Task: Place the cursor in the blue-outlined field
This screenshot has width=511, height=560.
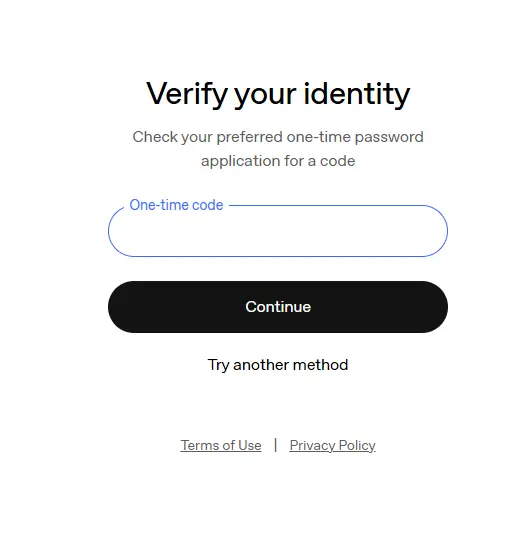Action: click(278, 231)
